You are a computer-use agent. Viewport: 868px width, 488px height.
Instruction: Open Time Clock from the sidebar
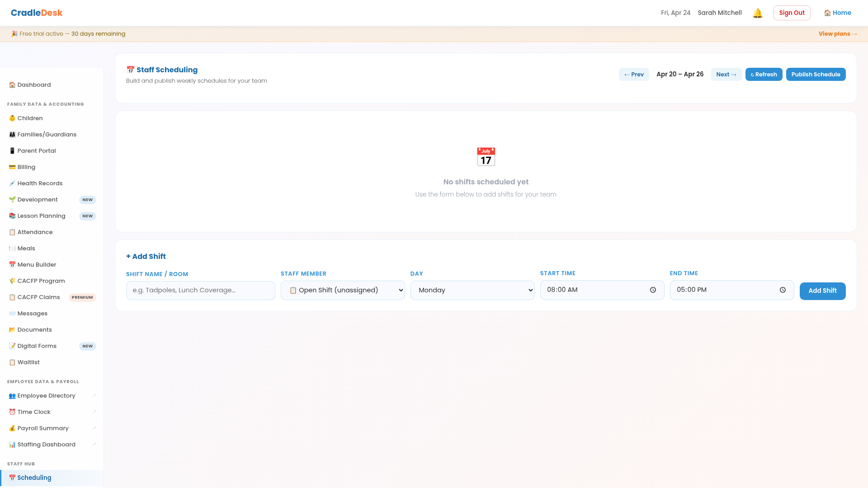[x=34, y=412]
